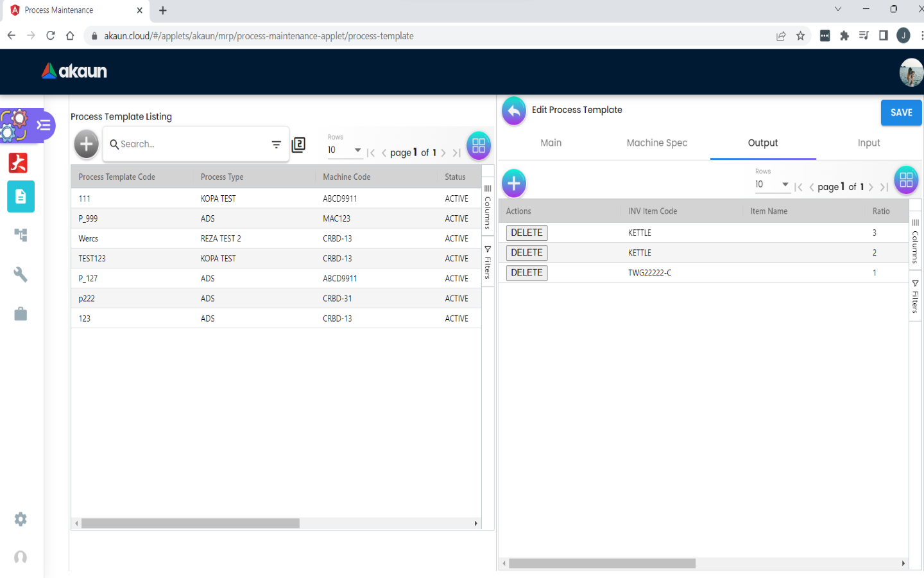This screenshot has height=578, width=924.
Task: Toggle the Columns panel in output grid
Action: (915, 241)
